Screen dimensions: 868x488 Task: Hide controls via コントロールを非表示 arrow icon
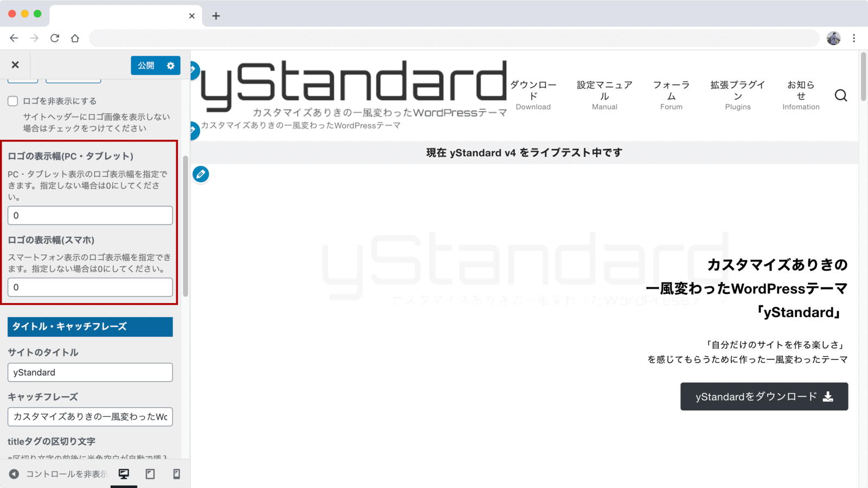tap(14, 474)
